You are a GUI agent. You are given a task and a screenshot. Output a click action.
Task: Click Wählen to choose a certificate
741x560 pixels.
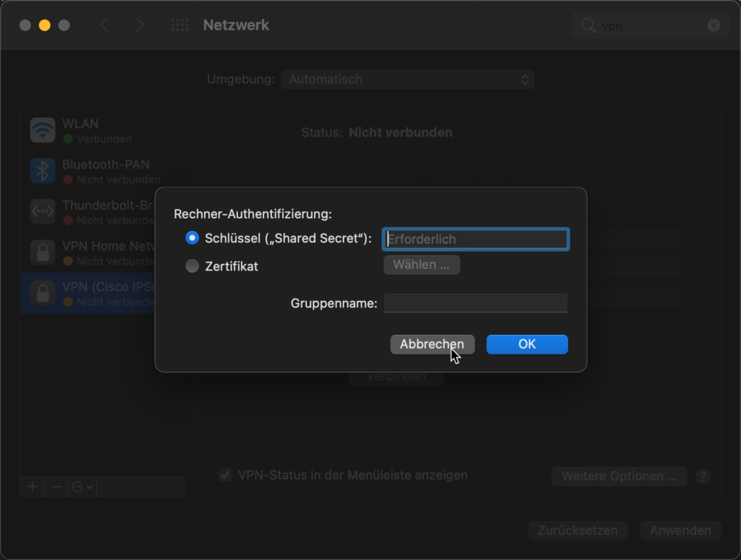421,264
